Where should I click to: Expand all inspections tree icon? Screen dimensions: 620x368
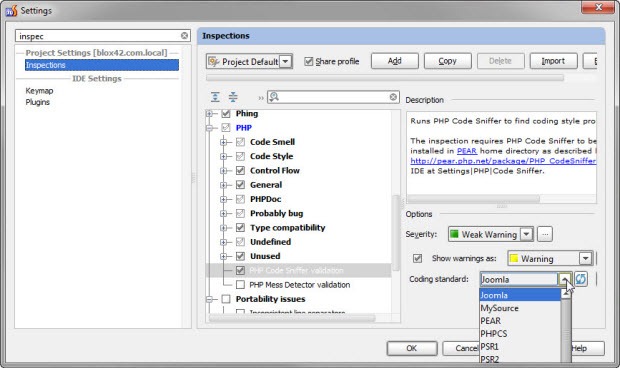[x=215, y=97]
